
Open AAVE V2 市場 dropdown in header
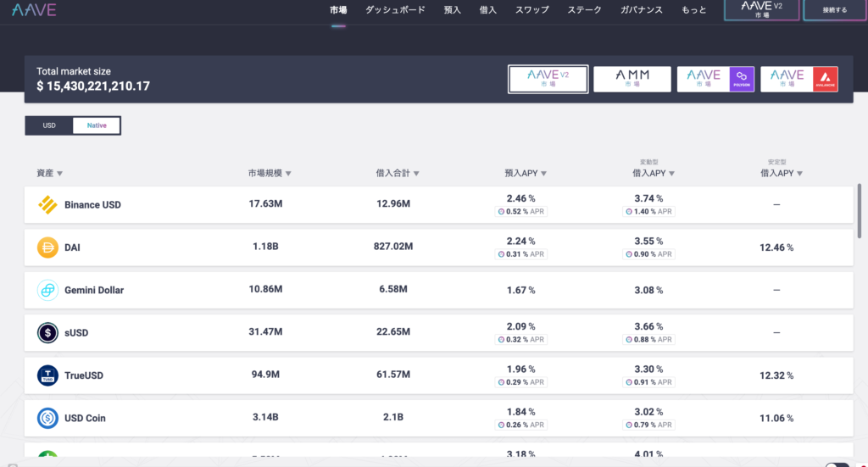(762, 9)
